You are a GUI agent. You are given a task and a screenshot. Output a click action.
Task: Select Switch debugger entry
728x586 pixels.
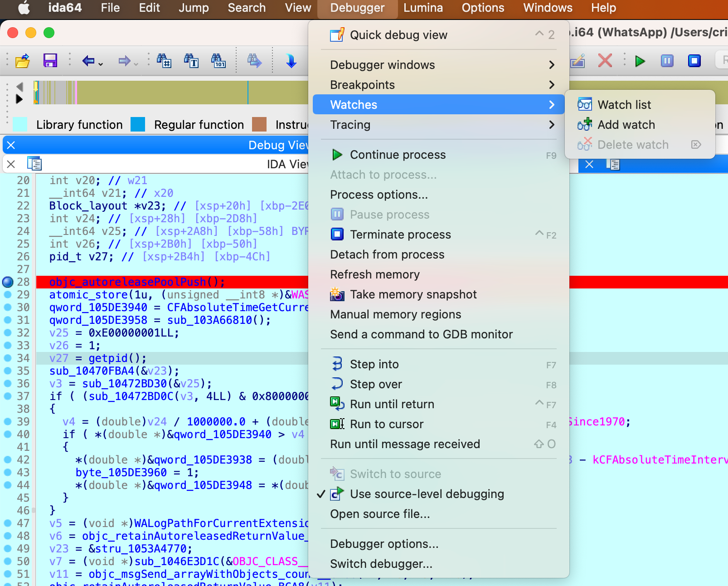pos(439,564)
